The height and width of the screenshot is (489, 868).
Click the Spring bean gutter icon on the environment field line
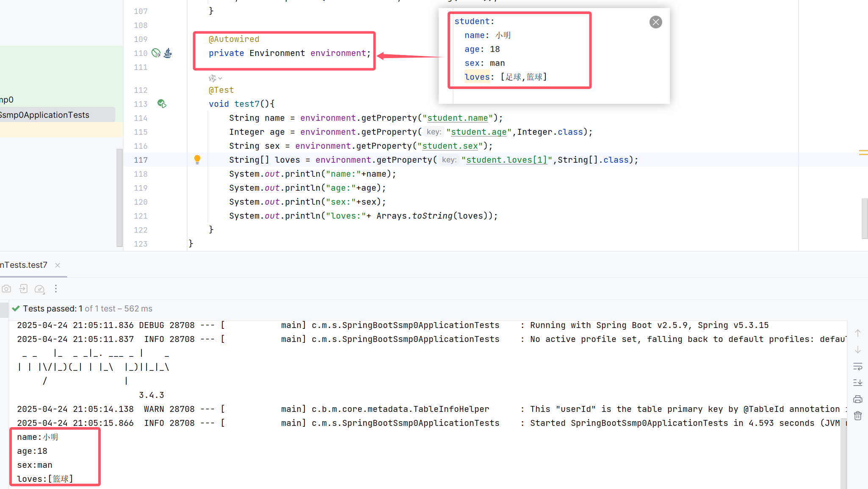pyautogui.click(x=156, y=53)
